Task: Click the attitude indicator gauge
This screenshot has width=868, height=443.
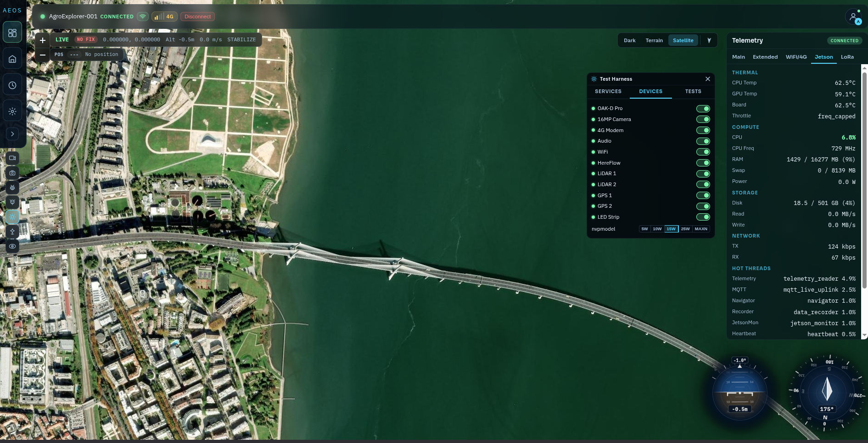Action: click(x=739, y=393)
